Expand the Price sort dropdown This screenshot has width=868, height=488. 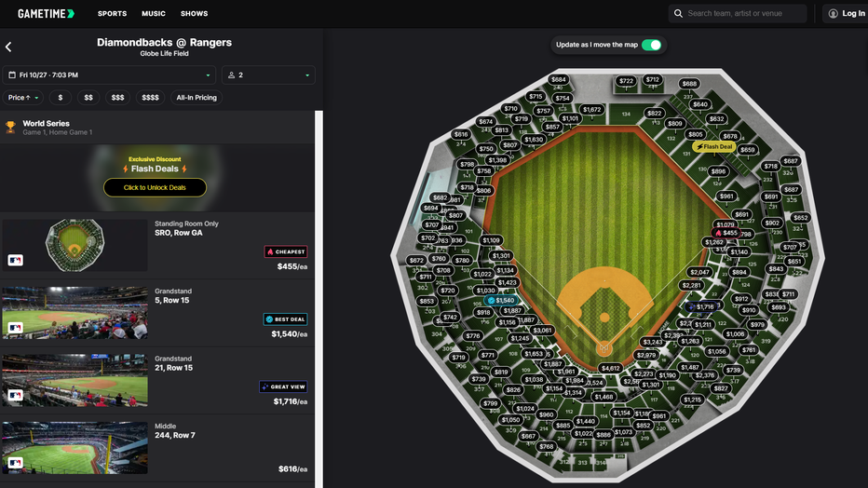(24, 97)
